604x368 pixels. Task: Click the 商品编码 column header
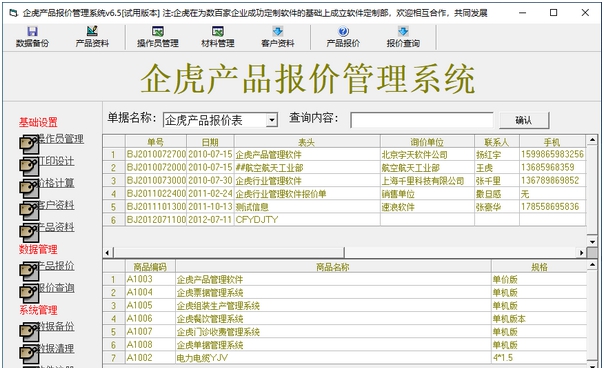(150, 267)
